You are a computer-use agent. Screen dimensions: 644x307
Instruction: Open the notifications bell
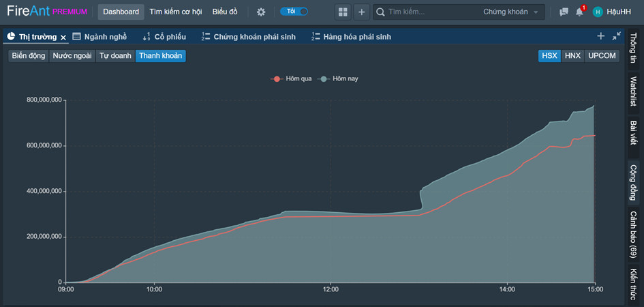[x=580, y=12]
